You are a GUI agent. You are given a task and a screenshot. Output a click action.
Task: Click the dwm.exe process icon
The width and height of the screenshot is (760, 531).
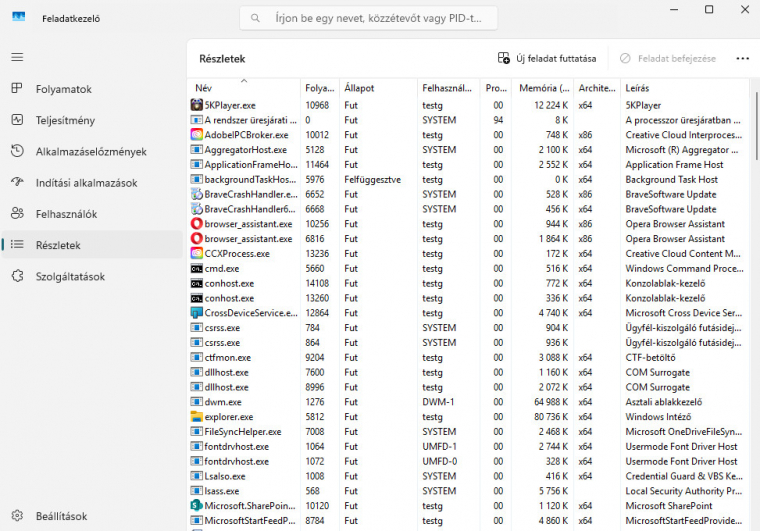(196, 402)
